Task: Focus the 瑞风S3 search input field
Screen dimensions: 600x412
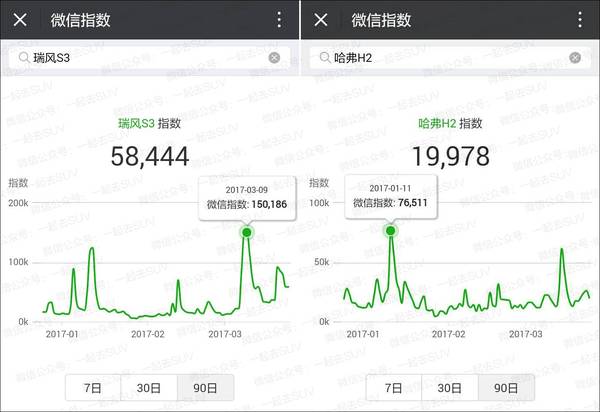Action: click(x=149, y=58)
